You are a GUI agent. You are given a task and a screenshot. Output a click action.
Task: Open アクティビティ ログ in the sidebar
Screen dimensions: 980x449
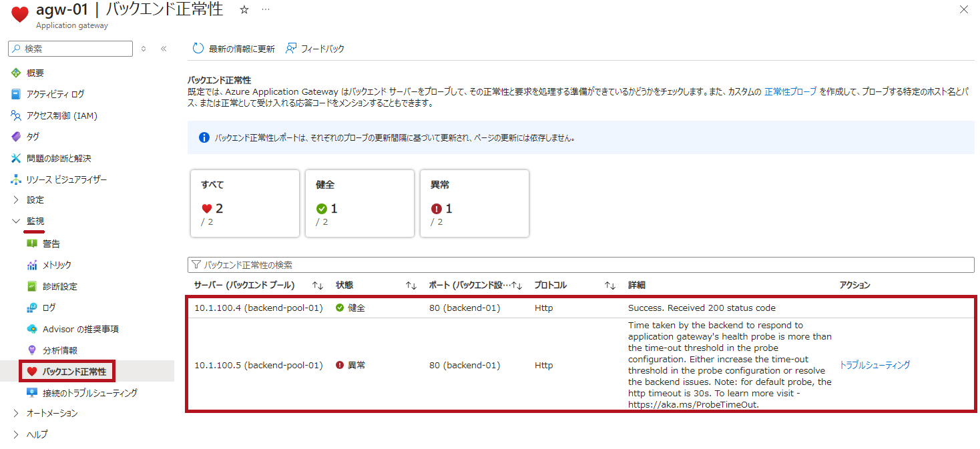[x=56, y=94]
